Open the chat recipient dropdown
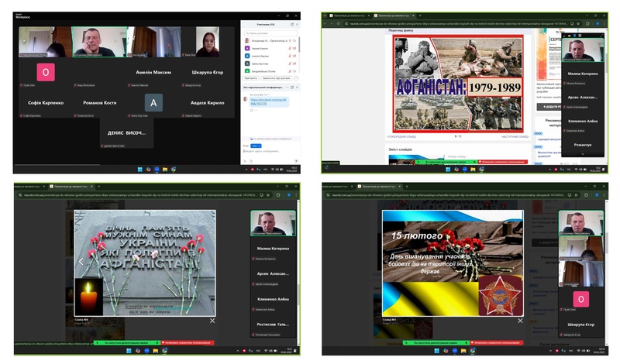620x364 pixels. point(256,146)
